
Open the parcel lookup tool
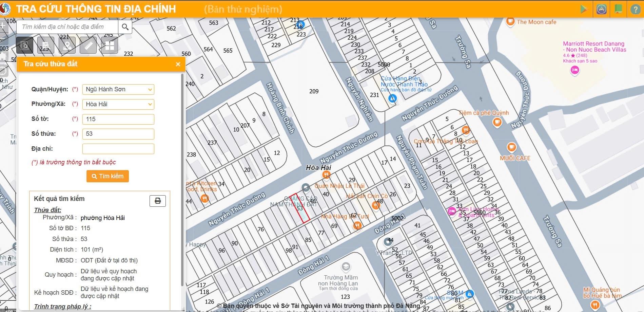[x=25, y=45]
